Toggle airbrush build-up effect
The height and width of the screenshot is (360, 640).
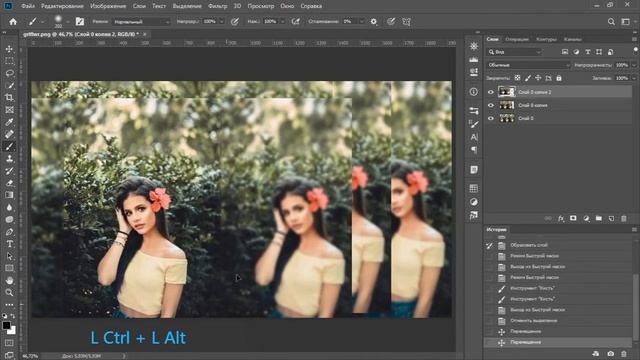tap(296, 22)
